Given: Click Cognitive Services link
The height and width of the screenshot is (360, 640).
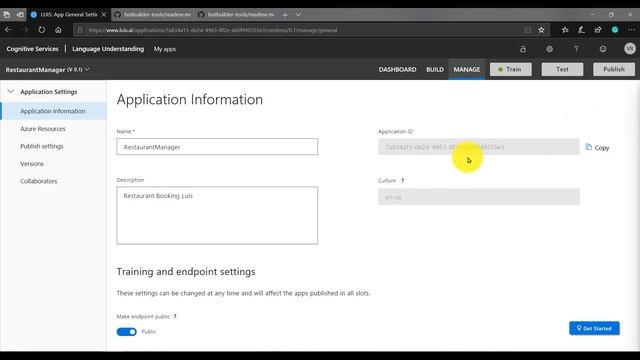Looking at the screenshot, I should (x=32, y=49).
